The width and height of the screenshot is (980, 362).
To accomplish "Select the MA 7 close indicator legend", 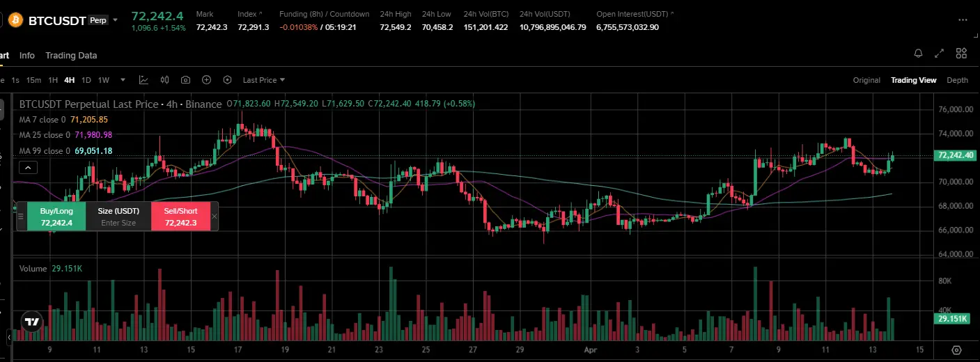I will click(x=63, y=120).
